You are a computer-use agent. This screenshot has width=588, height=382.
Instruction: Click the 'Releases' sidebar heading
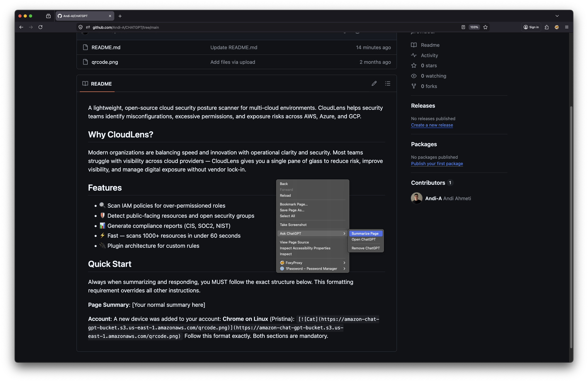(423, 106)
